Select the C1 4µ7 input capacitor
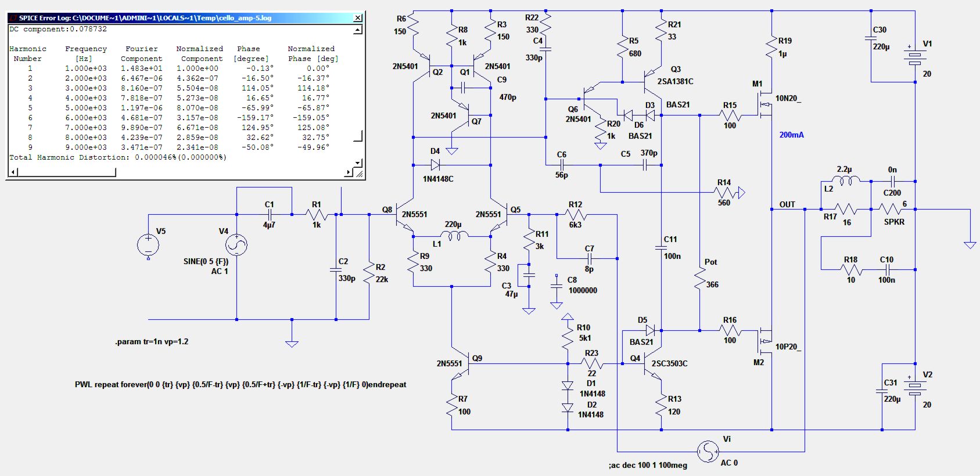 pos(269,215)
